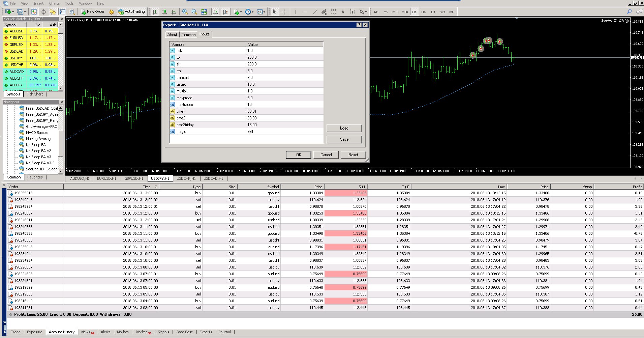
Task: Open the chart templates dropdown
Action: tap(261, 12)
